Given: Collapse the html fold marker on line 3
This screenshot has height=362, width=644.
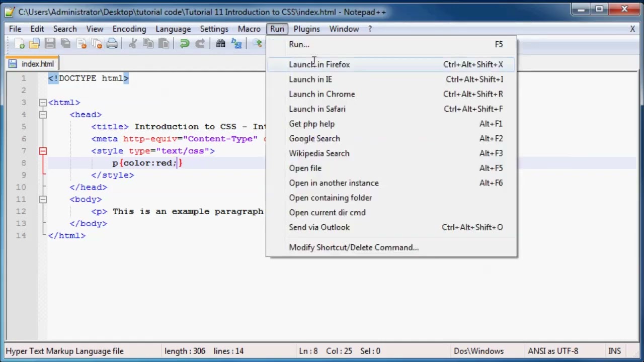Looking at the screenshot, I should click(x=43, y=103).
